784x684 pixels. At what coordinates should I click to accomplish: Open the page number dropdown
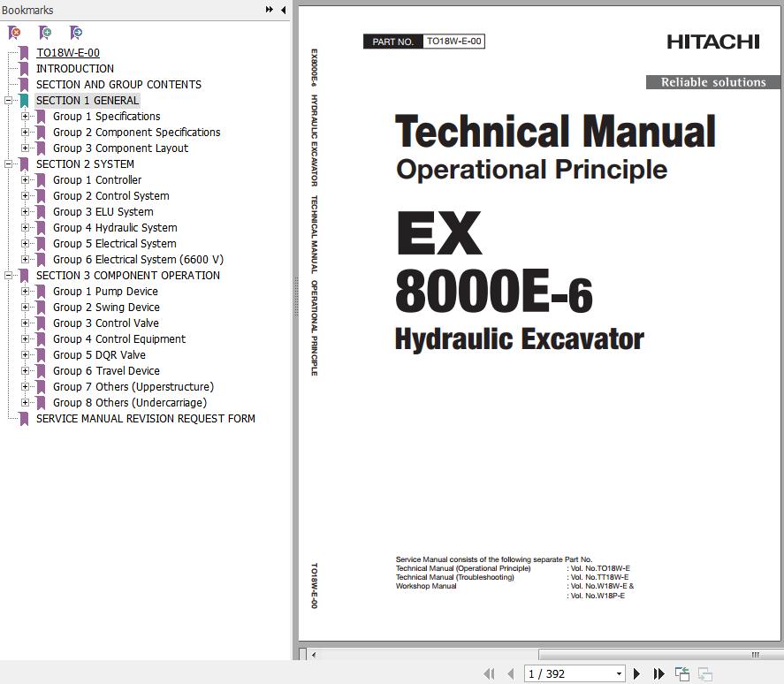[618, 673]
